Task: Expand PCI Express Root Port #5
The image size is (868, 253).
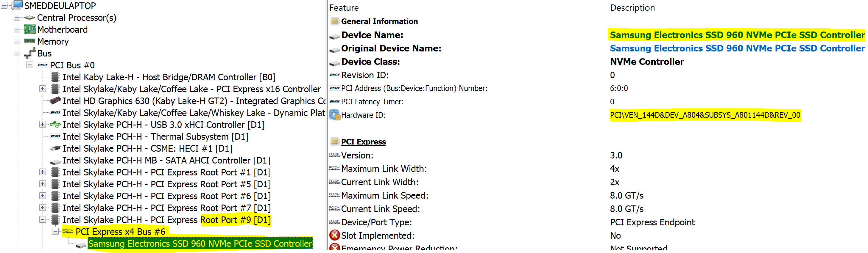Action: [x=43, y=184]
